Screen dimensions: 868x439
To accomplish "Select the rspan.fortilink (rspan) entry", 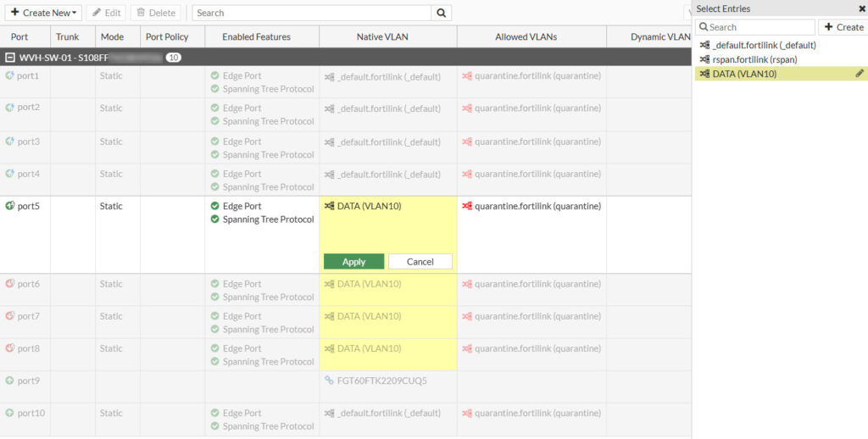I will pos(754,59).
